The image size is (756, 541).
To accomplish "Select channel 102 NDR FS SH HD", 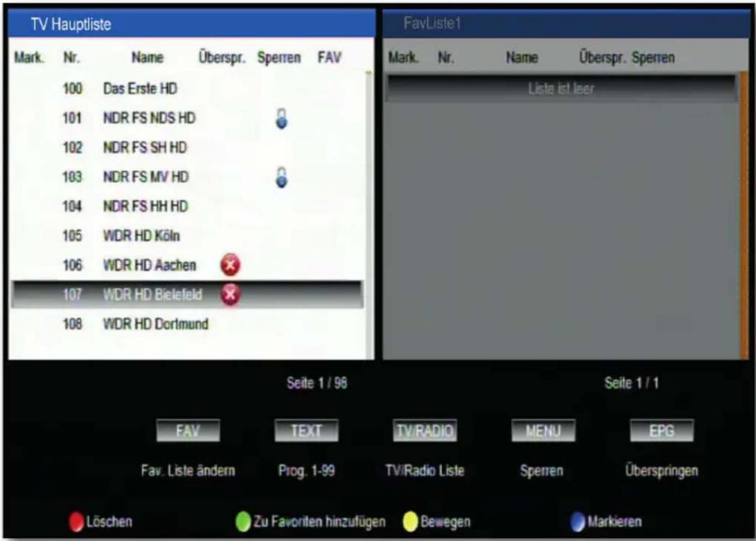I will (x=187, y=147).
